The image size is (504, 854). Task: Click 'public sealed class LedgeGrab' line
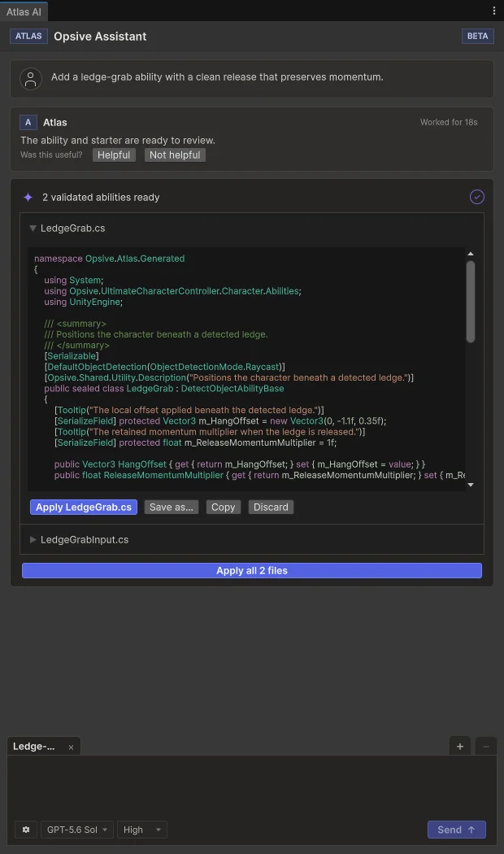pyautogui.click(x=164, y=388)
